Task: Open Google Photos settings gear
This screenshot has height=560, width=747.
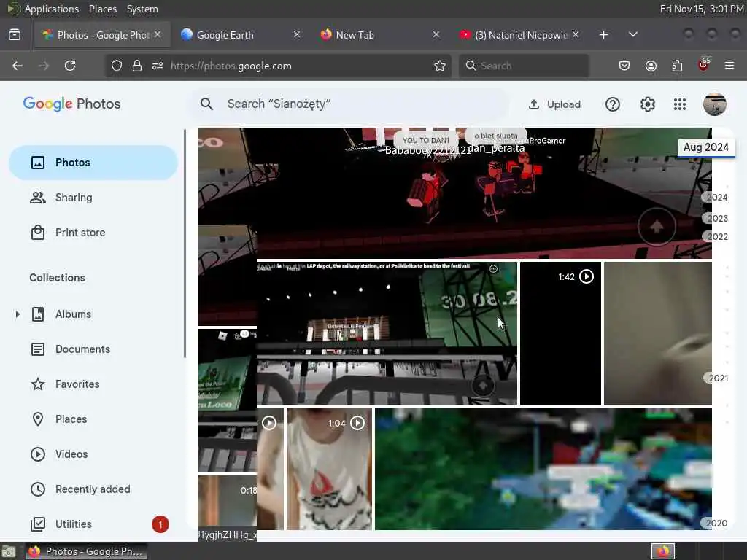Action: [648, 104]
